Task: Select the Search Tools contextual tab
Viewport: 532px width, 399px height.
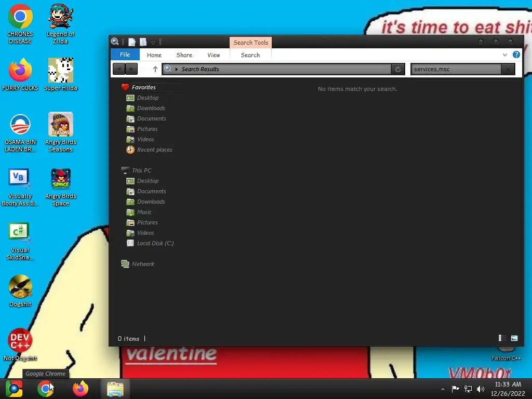Action: 251,43
